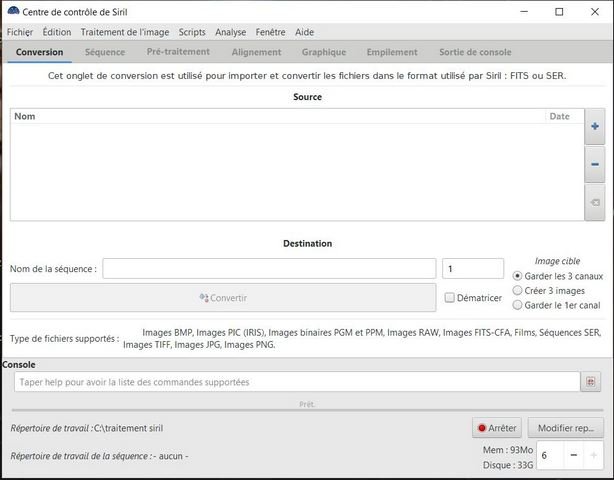Click the Convertir button
Screen dimensions: 614x480
tap(223, 298)
